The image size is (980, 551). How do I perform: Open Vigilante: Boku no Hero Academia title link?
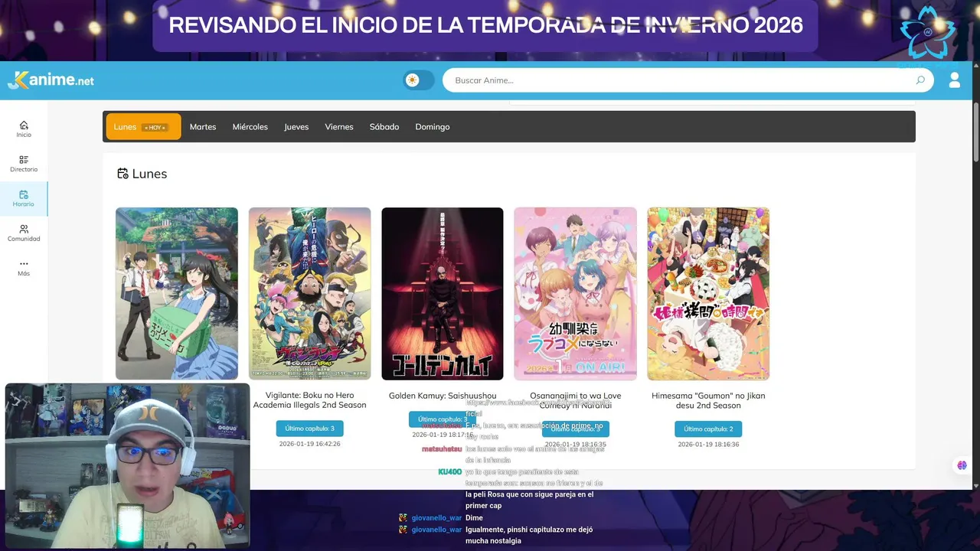(309, 400)
